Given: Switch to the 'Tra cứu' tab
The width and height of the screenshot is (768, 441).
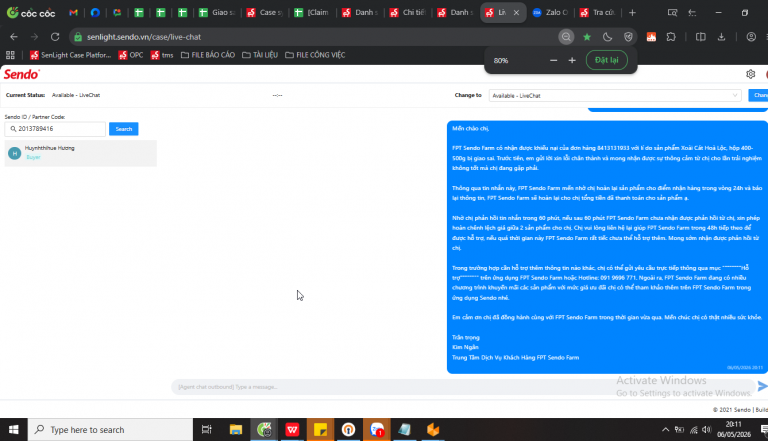Looking at the screenshot, I should [x=598, y=13].
